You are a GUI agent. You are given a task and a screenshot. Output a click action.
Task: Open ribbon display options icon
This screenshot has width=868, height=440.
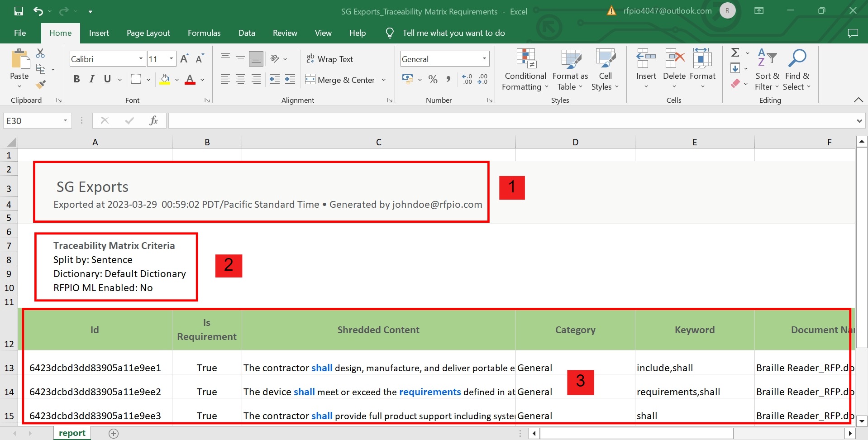tap(759, 11)
